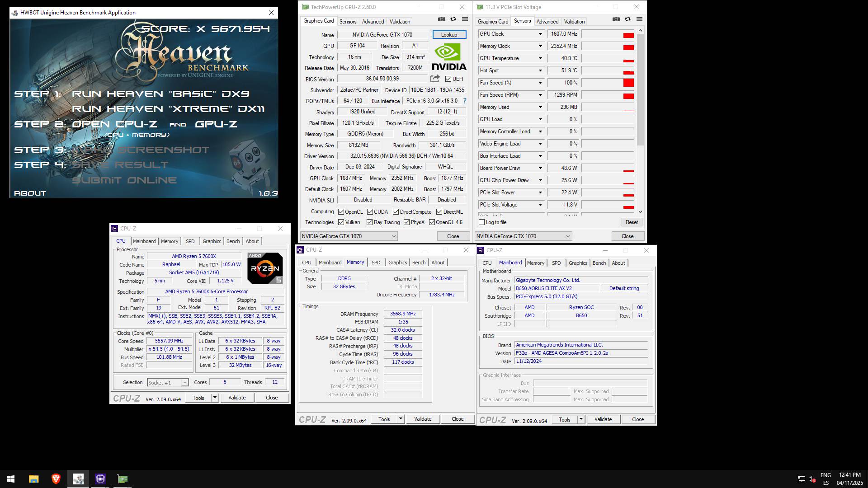Click the Fan Speed (%) red graph bar
This screenshot has width=868, height=488.
[628, 83]
